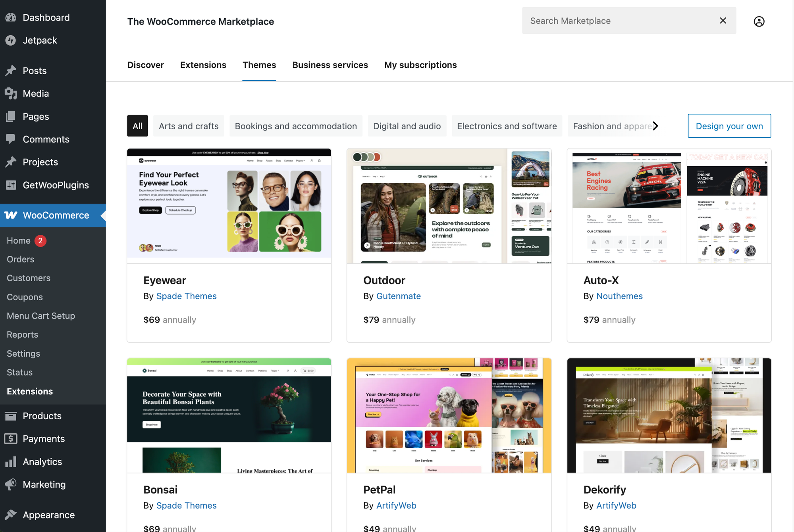794x532 pixels.
Task: Select the All category filter
Action: (x=137, y=126)
